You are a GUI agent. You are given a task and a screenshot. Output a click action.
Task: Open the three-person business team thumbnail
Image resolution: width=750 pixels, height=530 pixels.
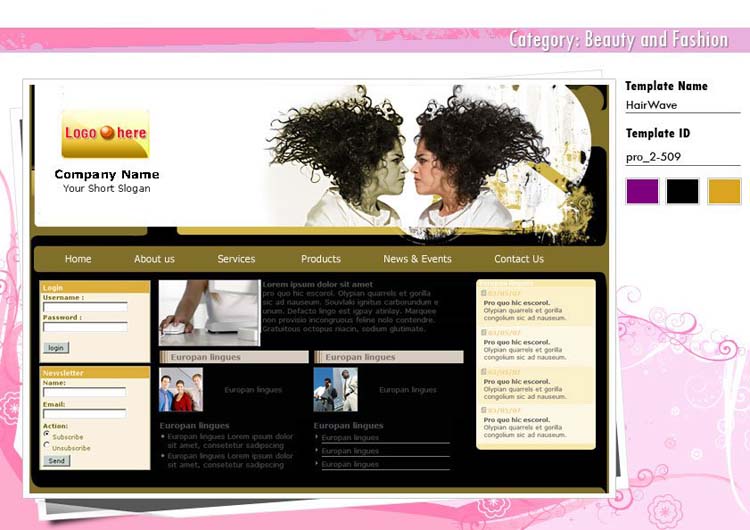(180, 390)
